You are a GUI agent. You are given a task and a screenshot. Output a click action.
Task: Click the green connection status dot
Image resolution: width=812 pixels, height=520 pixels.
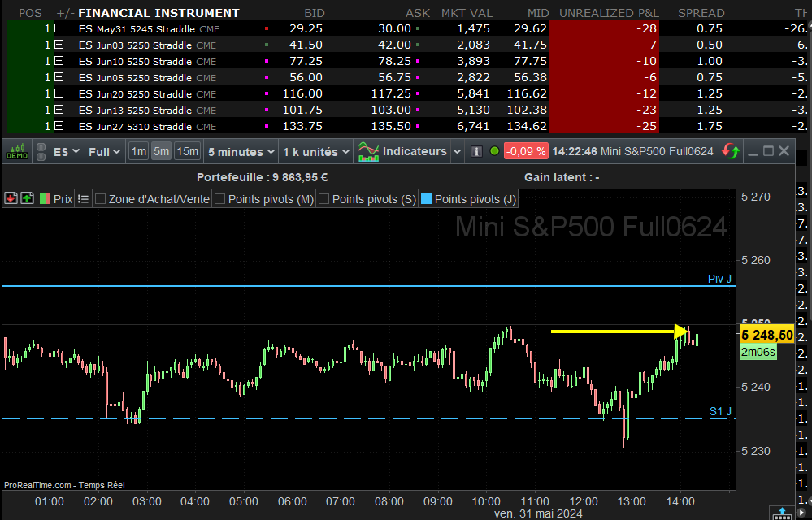(494, 151)
